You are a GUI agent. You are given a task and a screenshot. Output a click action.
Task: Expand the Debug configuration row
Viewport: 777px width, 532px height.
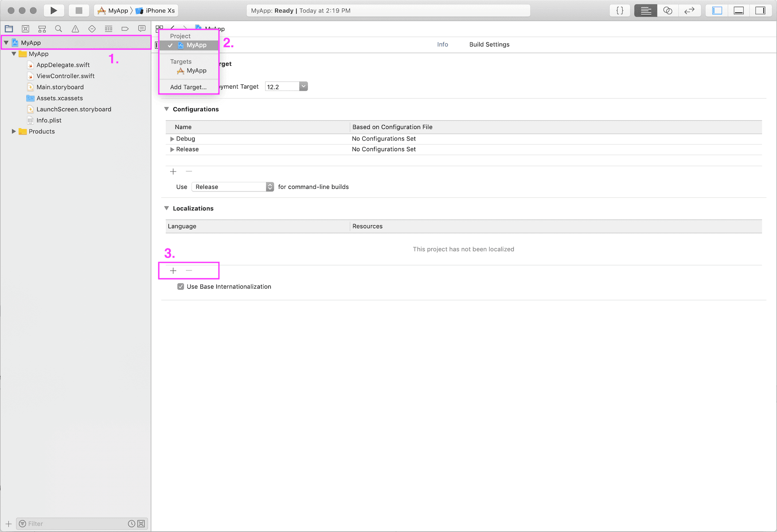click(x=172, y=139)
